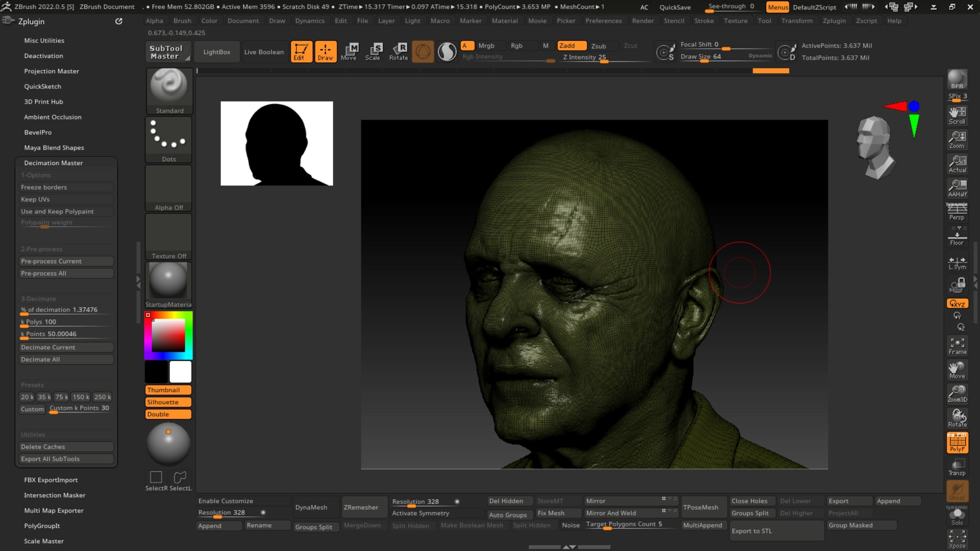Open the Dots stroke picker
Screen dimensions: 980x551
[x=168, y=140]
